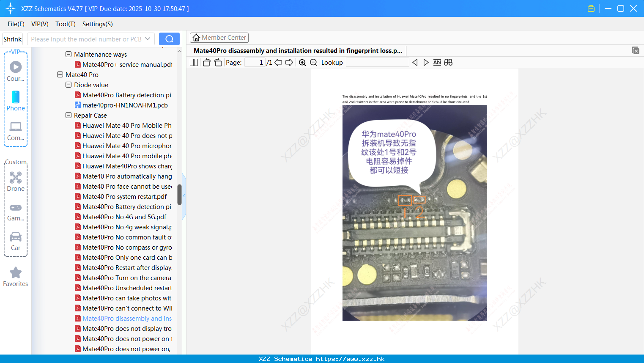Click the Member Center home button

pyautogui.click(x=219, y=38)
